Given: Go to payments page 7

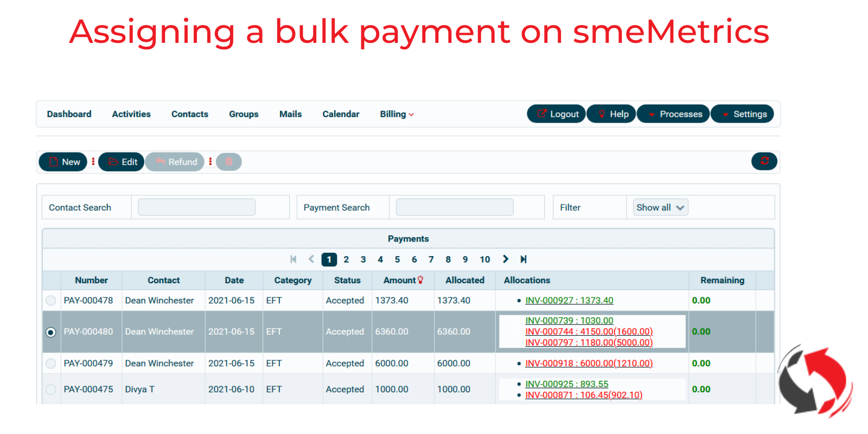Looking at the screenshot, I should (431, 259).
